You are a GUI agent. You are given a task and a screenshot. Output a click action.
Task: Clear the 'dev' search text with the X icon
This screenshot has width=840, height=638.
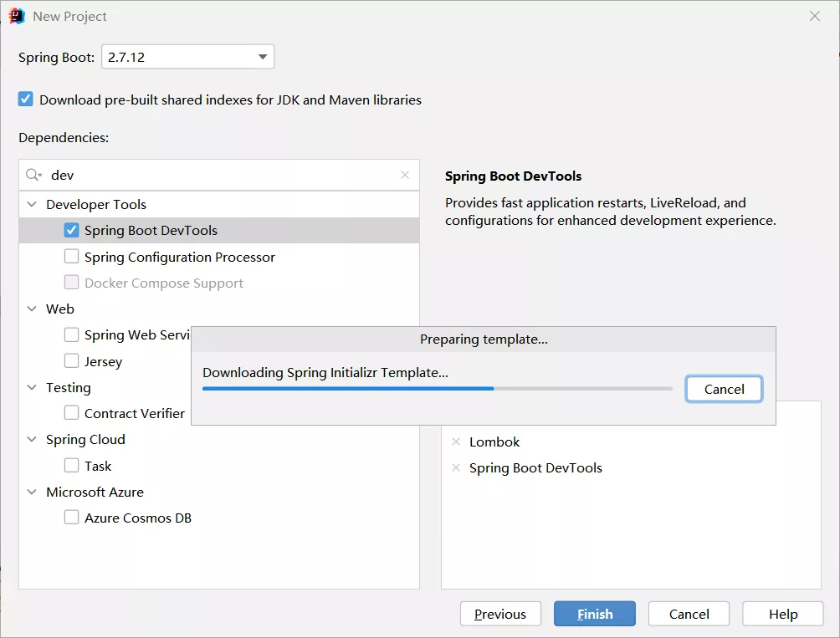tap(405, 175)
